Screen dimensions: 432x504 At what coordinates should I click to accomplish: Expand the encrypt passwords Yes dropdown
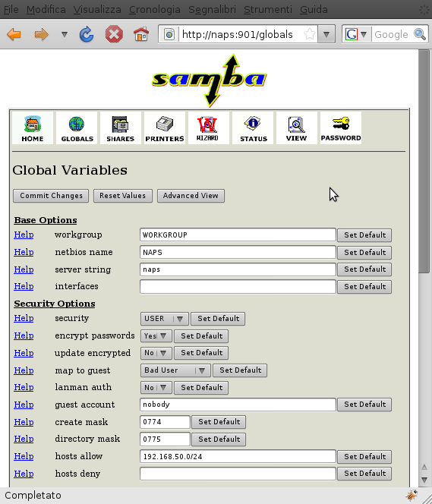[x=156, y=336]
